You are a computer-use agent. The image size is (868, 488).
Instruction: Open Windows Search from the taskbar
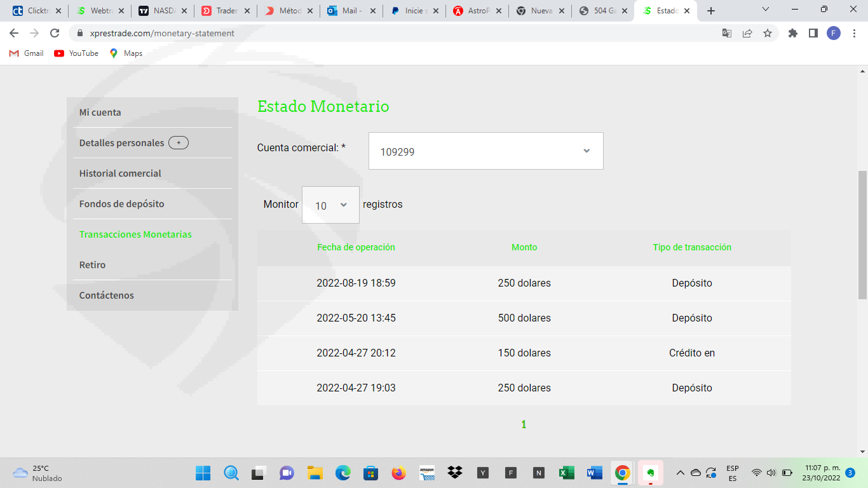click(231, 473)
